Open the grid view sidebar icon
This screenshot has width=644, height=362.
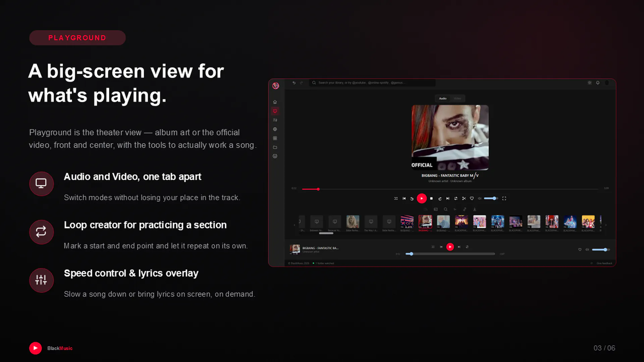pos(275,138)
